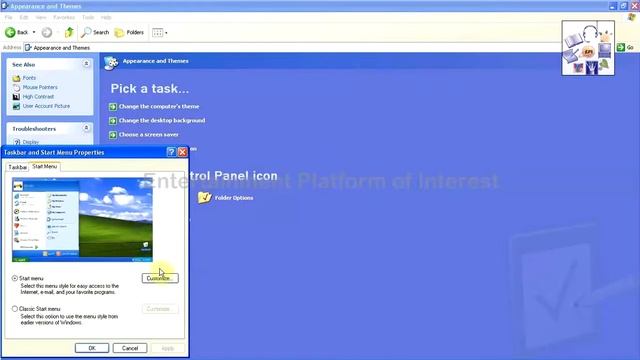Switch to the Taskbar tab
The width and height of the screenshot is (640, 360).
pos(17,167)
